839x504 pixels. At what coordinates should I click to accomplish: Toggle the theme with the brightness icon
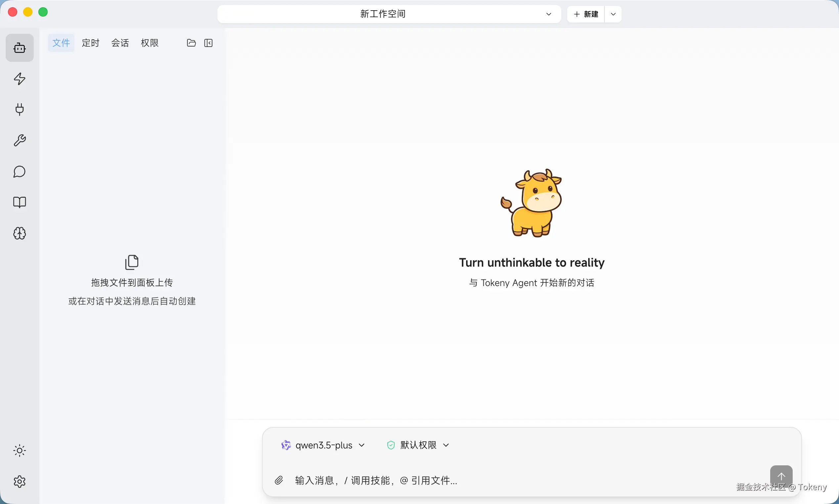coord(20,450)
